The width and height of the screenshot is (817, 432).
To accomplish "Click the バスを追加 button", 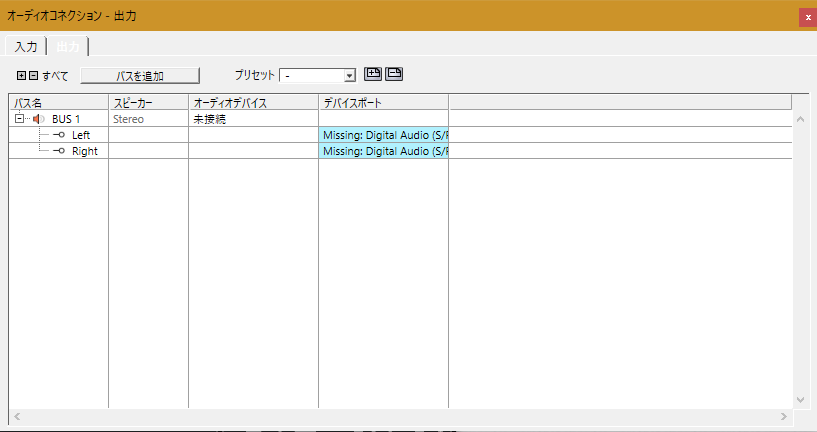I will point(140,76).
